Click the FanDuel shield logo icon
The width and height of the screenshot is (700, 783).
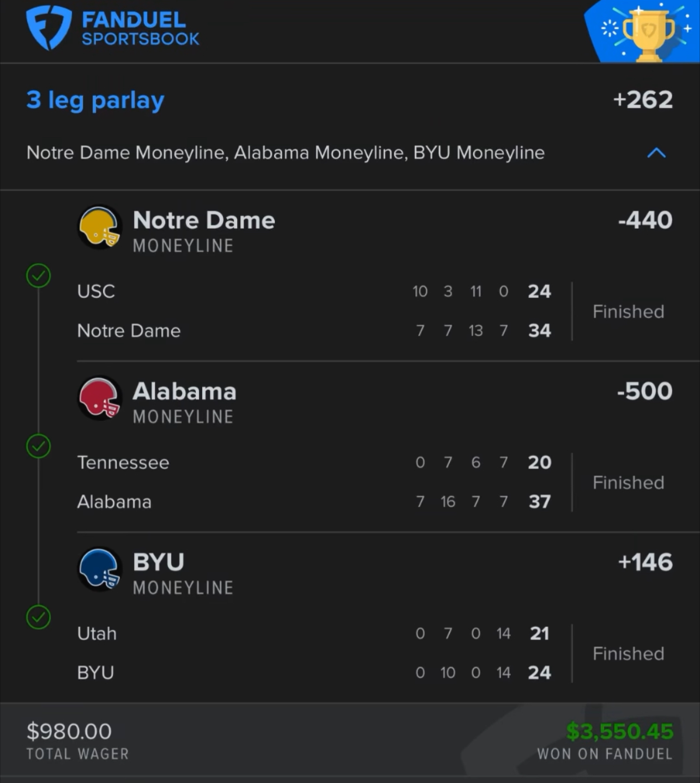click(x=49, y=28)
